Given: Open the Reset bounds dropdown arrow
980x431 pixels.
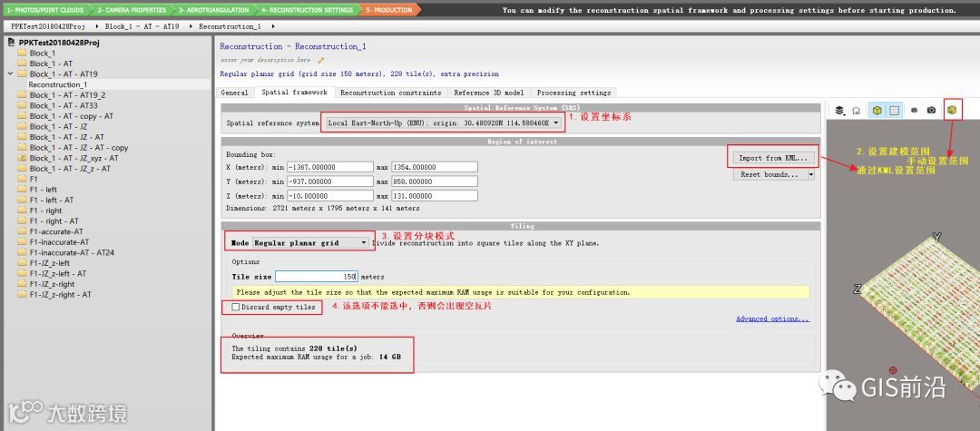Looking at the screenshot, I should 810,175.
